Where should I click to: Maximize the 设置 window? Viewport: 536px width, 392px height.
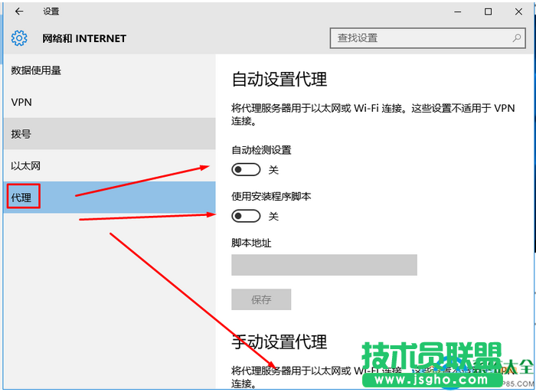488,11
